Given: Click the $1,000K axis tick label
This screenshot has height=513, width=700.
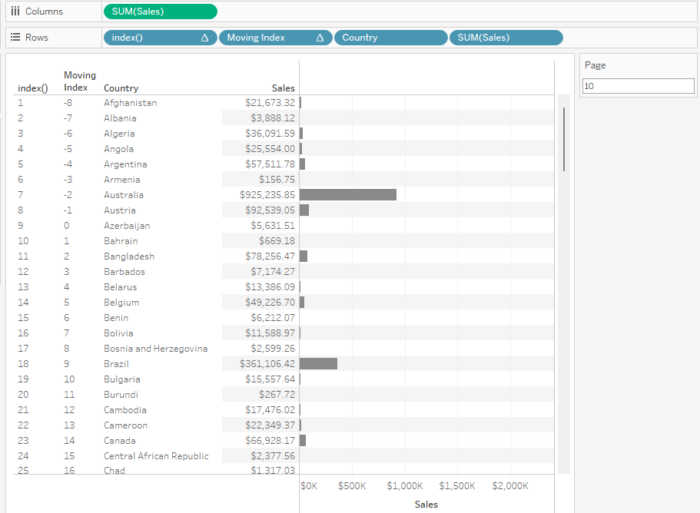Looking at the screenshot, I should pyautogui.click(x=404, y=486).
